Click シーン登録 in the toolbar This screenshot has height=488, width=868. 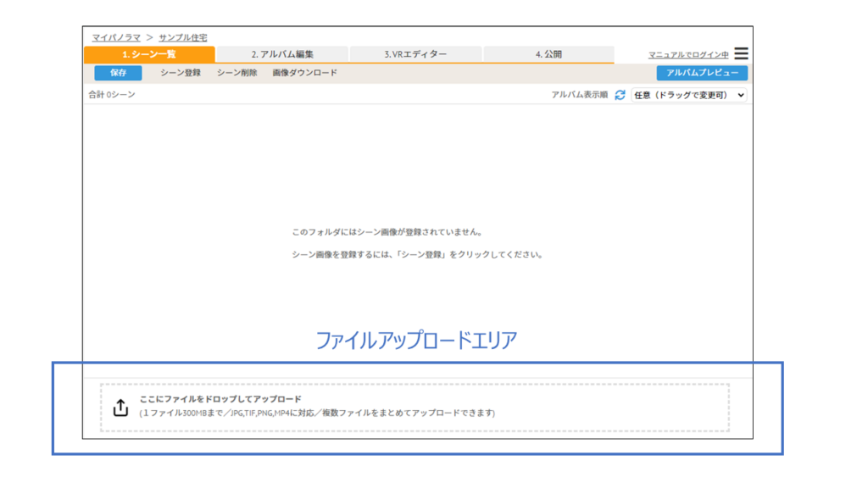181,73
